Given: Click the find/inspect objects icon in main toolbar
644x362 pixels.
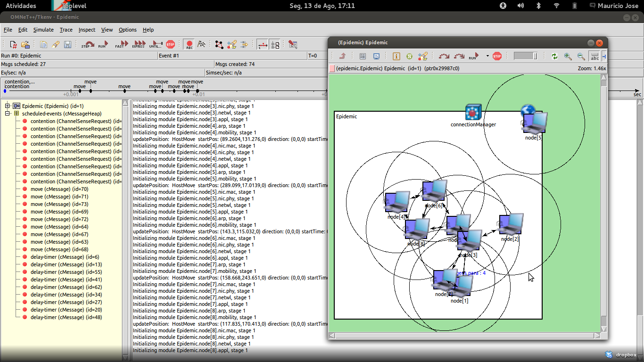Looking at the screenshot, I should [x=231, y=44].
